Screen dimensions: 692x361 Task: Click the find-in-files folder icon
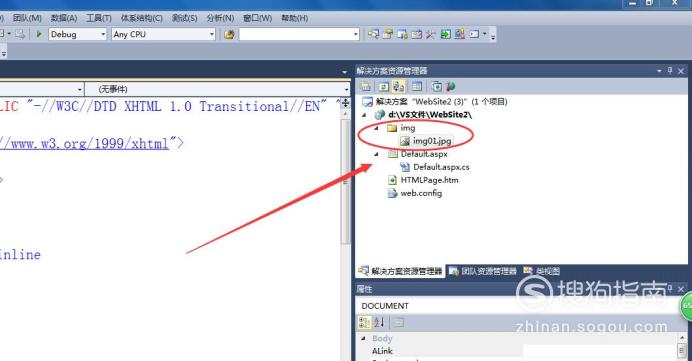click(229, 34)
